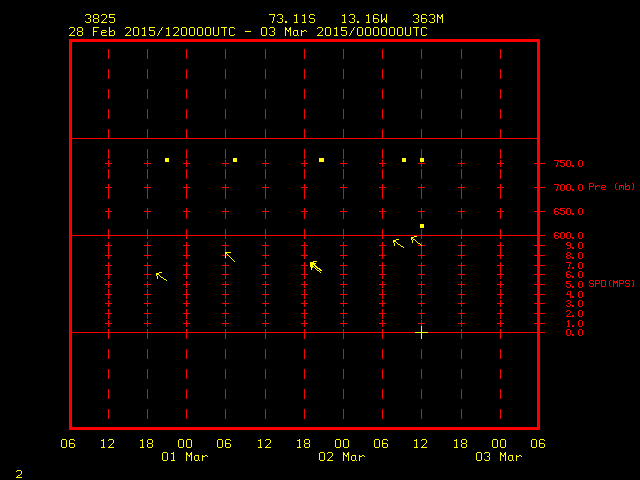This screenshot has height=480, width=640.
Task: Click the "Pre (mb)" axis title
Action: coord(611,187)
